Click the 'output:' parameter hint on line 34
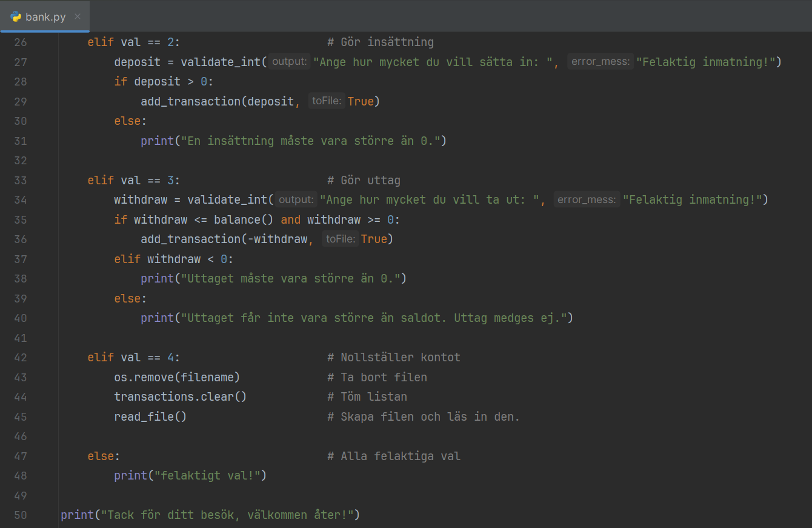Screen dimensions: 812x528 pos(296,199)
